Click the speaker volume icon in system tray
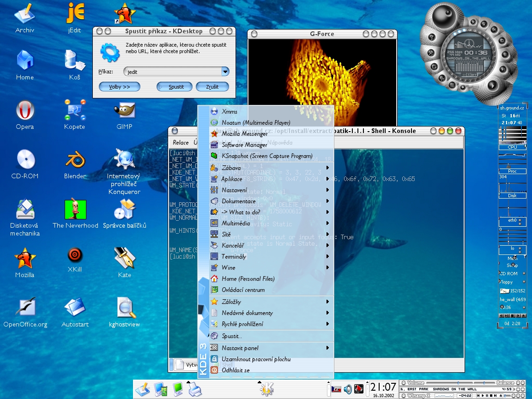The width and height of the screenshot is (532, 399). tap(347, 389)
